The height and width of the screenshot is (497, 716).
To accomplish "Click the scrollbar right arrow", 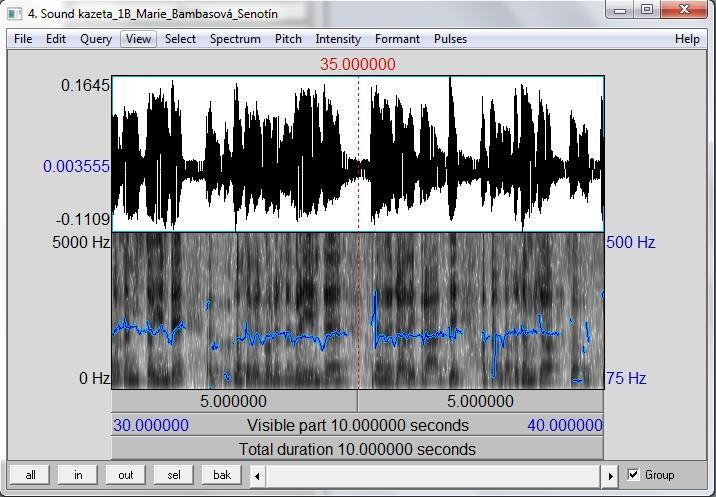I will tap(611, 476).
